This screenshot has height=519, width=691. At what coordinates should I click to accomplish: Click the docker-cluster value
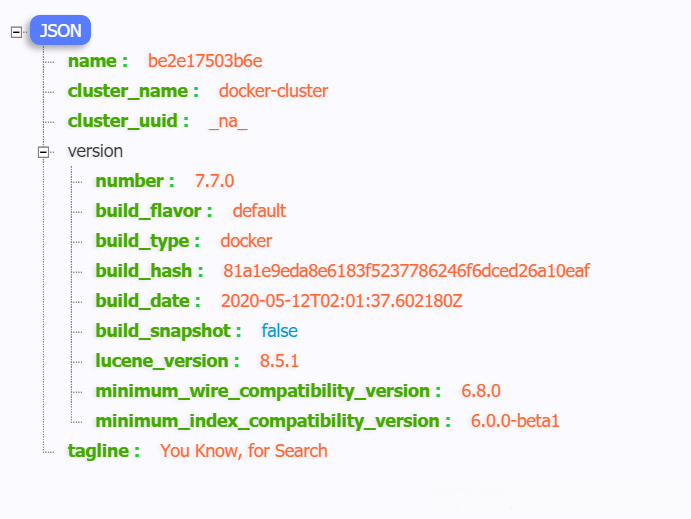point(274,91)
